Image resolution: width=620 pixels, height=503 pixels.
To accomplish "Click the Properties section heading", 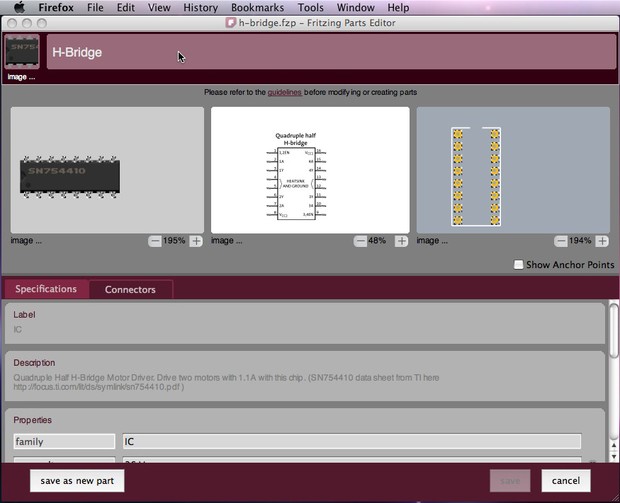I will [32, 420].
